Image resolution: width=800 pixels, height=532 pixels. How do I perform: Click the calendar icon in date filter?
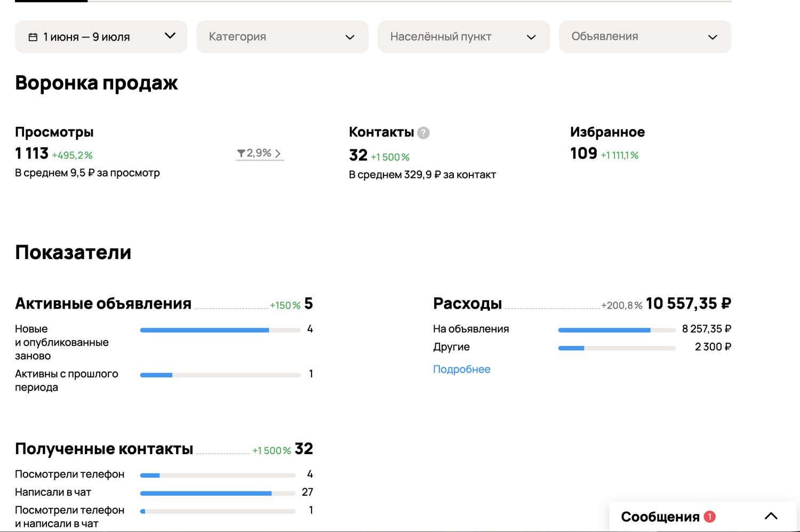33,37
